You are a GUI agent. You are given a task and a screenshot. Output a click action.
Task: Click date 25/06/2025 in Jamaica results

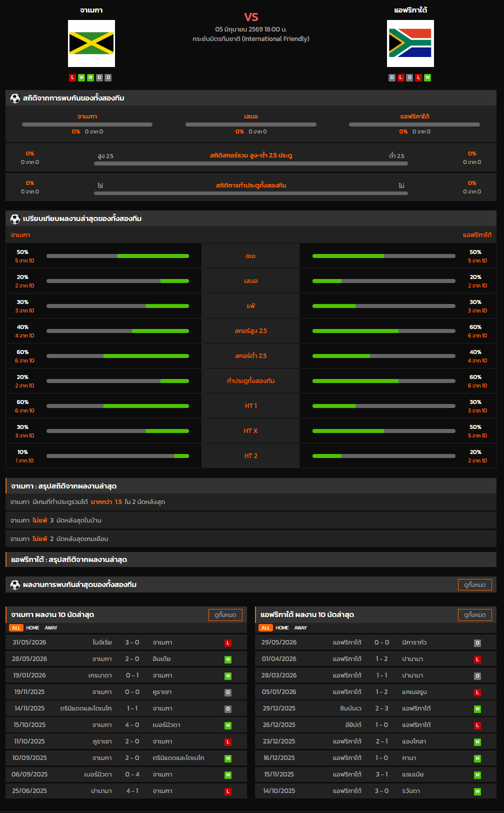pyautogui.click(x=29, y=791)
